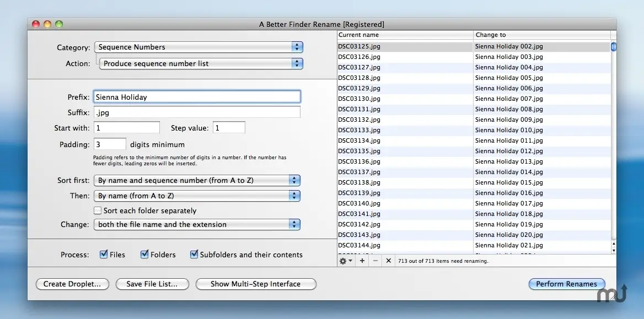Open the Action dropdown
This screenshot has height=319, width=644.
(x=201, y=64)
